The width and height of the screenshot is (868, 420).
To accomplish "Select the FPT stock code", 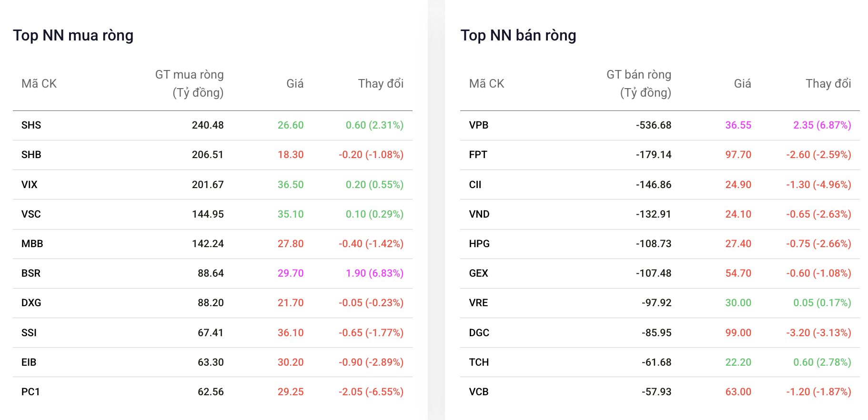I will (478, 155).
